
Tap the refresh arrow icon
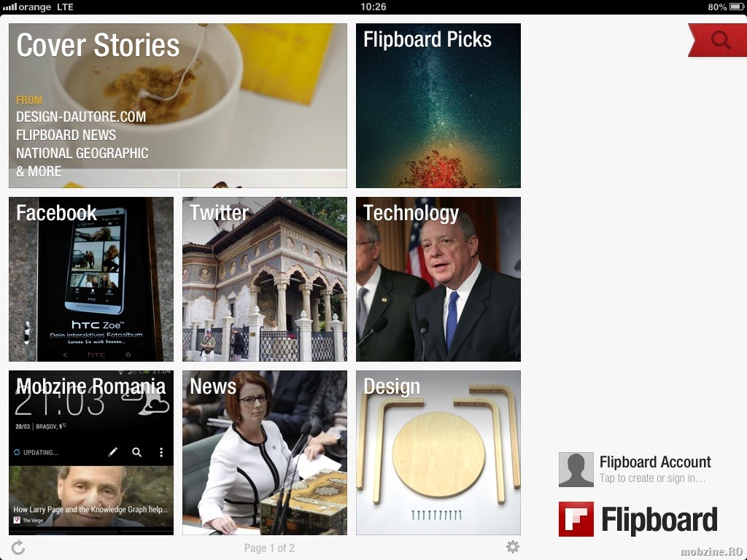pyautogui.click(x=18, y=548)
